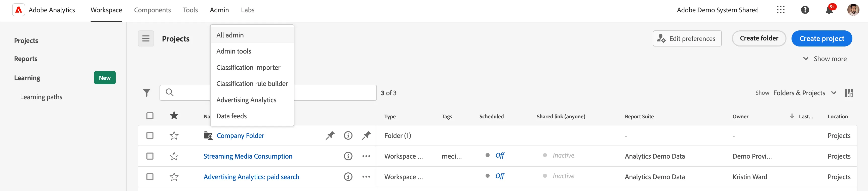Open the notifications bell icon

point(829,10)
